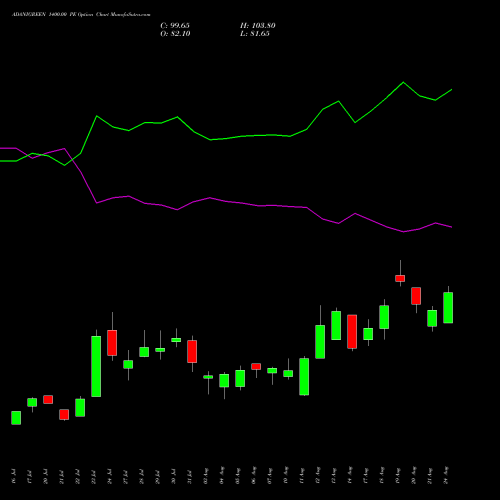Click the 16 Jul date label
The width and height of the screenshot is (500, 500).
point(14,477)
